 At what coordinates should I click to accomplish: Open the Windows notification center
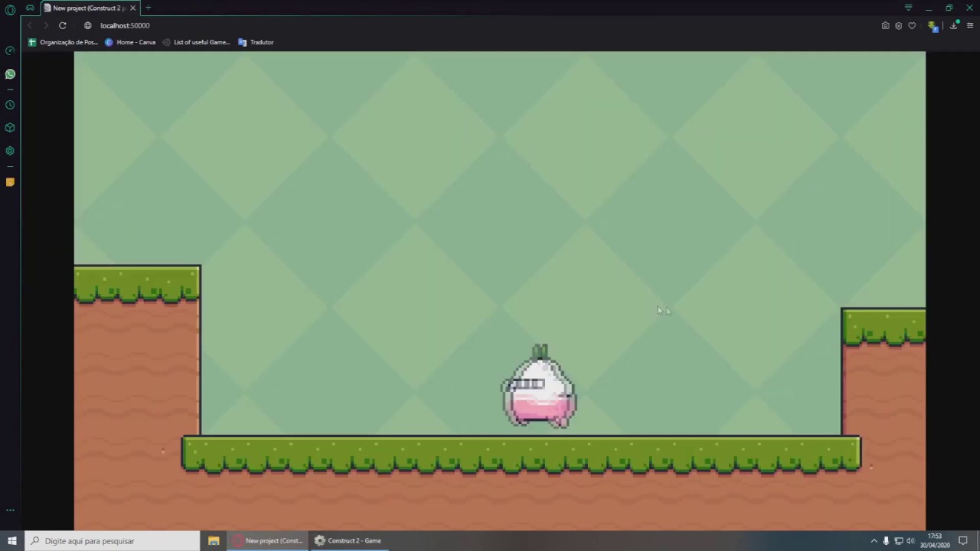[963, 540]
